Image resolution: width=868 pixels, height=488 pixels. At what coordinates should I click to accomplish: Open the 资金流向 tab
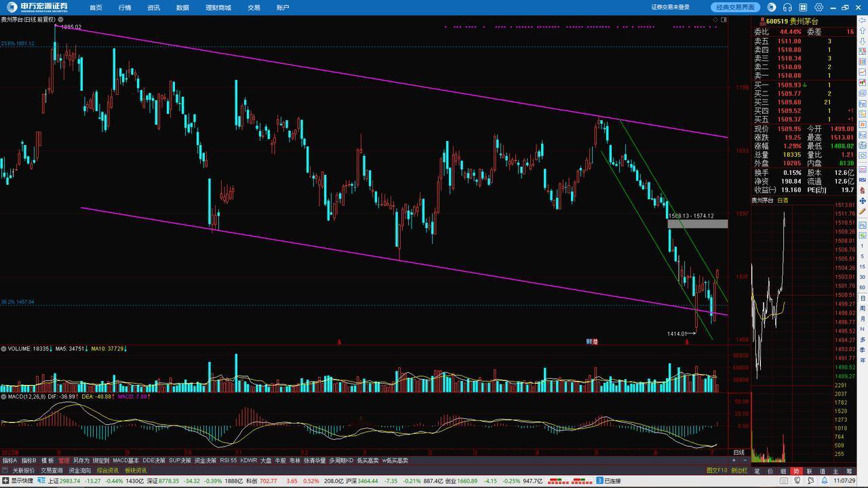click(79, 470)
